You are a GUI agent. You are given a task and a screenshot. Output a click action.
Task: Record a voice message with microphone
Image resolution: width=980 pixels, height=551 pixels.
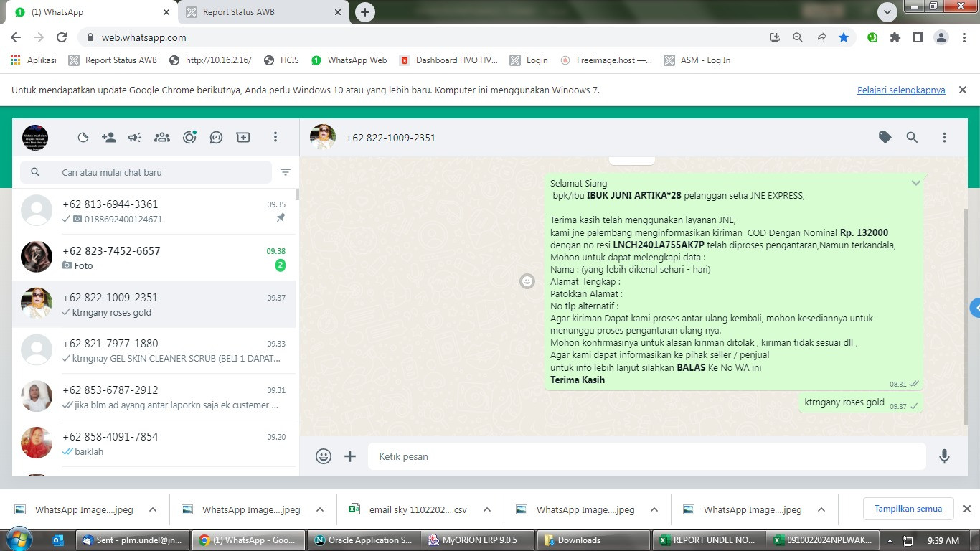point(945,456)
